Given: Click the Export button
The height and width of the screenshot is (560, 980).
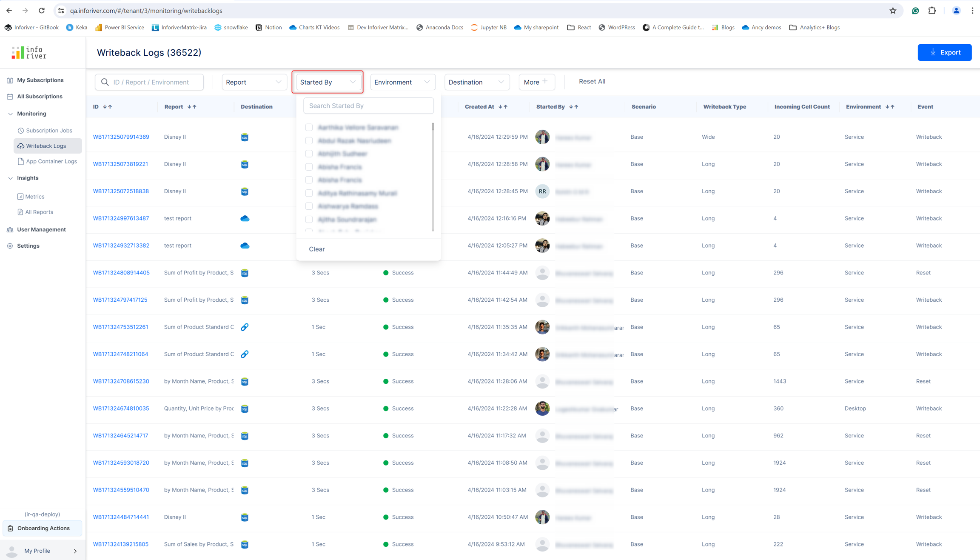Looking at the screenshot, I should (x=944, y=52).
